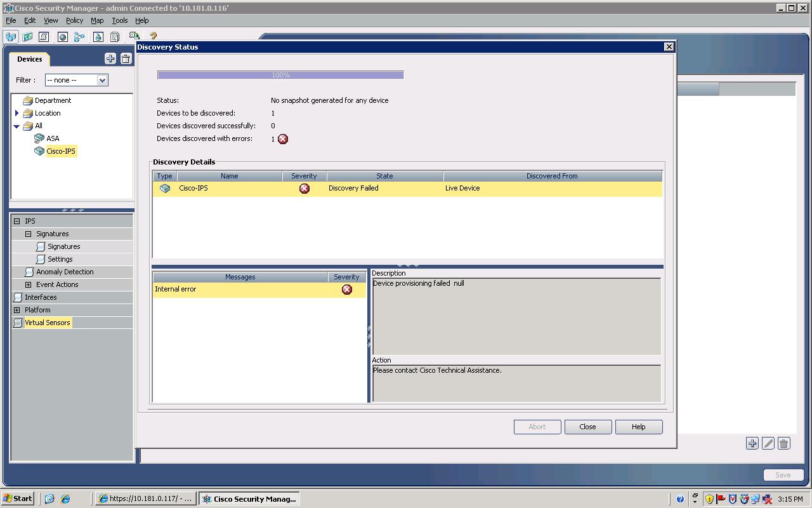The height and width of the screenshot is (508, 812).
Task: Click the ASA device icon in the tree
Action: pyautogui.click(x=39, y=138)
